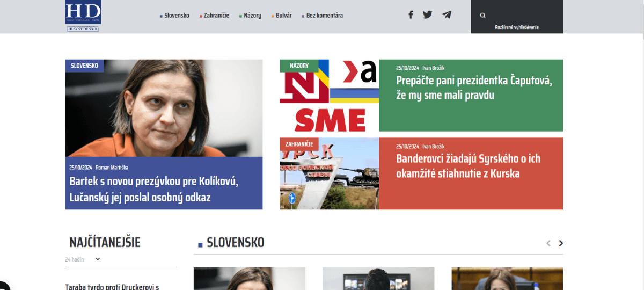This screenshot has width=644, height=290.
Task: Click the search magnifier icon
Action: click(482, 16)
